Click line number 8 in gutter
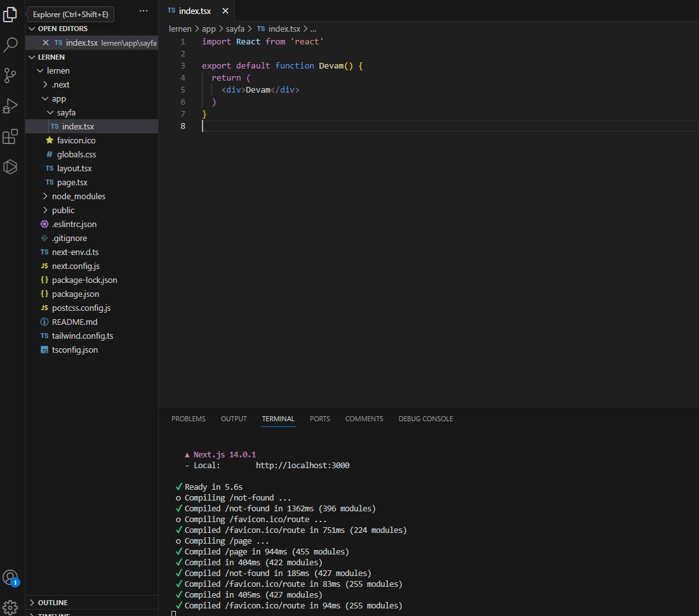 click(x=183, y=126)
